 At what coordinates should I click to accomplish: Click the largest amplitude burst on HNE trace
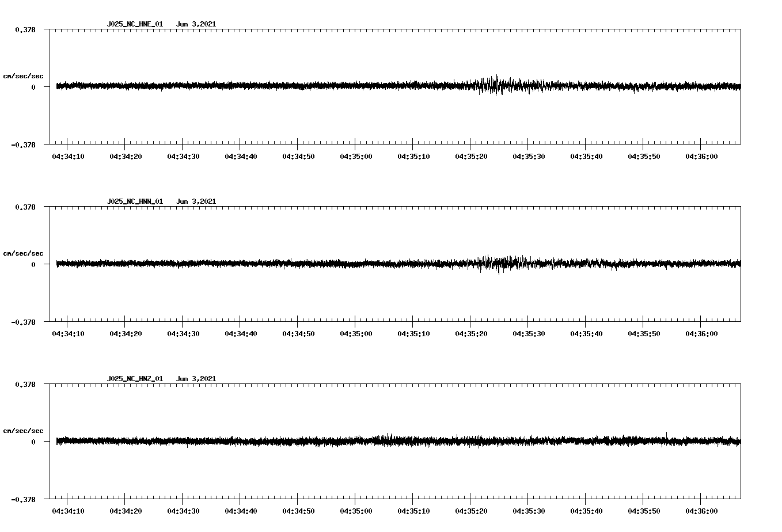495,85
